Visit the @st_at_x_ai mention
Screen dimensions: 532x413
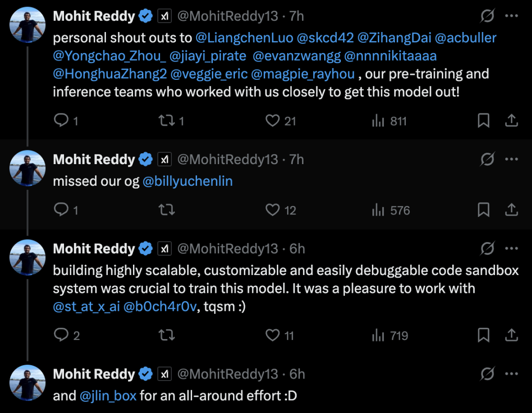tap(86, 307)
